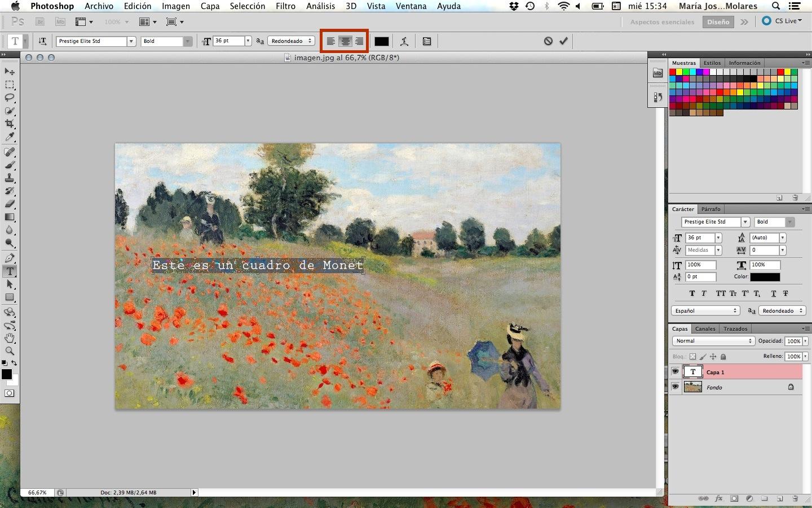Select the Crop tool in the toolbox
812x508 pixels.
click(x=10, y=124)
